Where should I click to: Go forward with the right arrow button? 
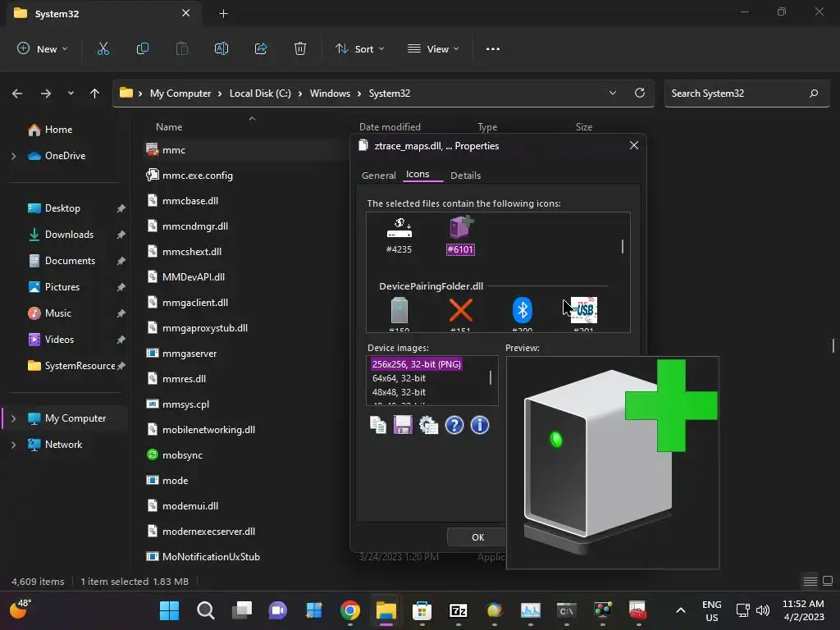click(46, 94)
